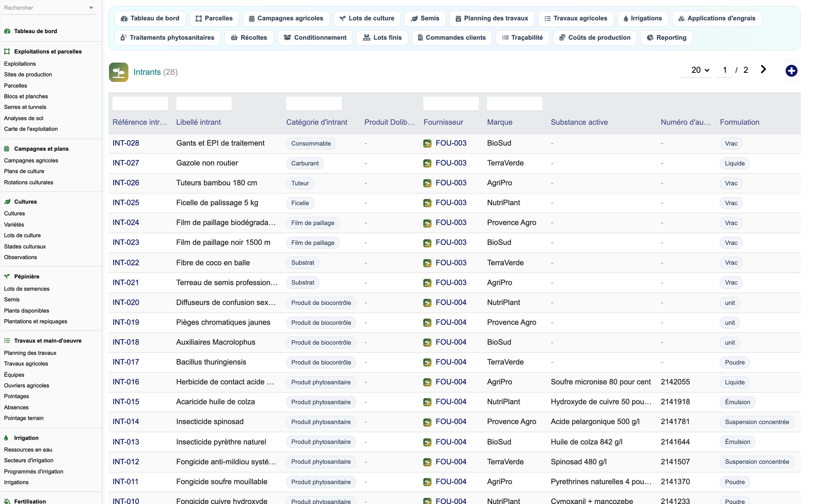Click Consommable category tag for INT-028
Screen dimensions: 815x504
pyautogui.click(x=311, y=144)
